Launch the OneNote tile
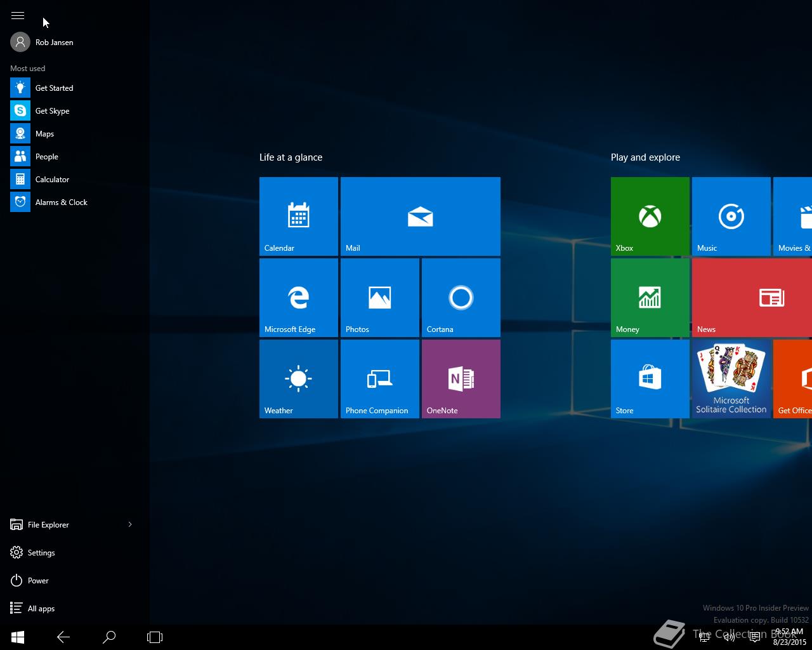 pos(461,379)
